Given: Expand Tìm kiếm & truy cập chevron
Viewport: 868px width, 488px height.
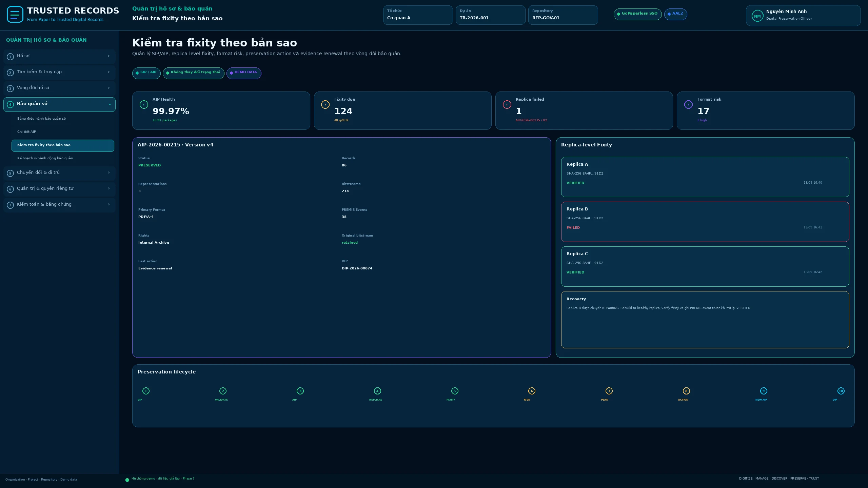Looking at the screenshot, I should (x=109, y=72).
